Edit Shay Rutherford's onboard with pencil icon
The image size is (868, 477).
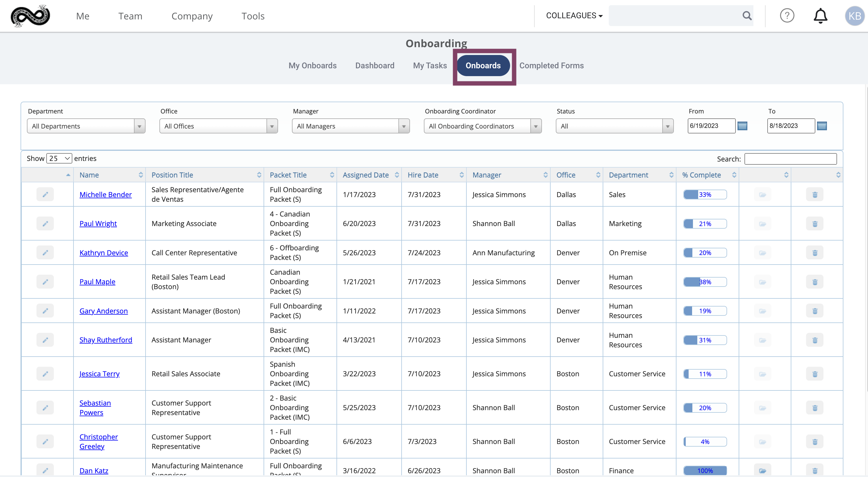(45, 340)
